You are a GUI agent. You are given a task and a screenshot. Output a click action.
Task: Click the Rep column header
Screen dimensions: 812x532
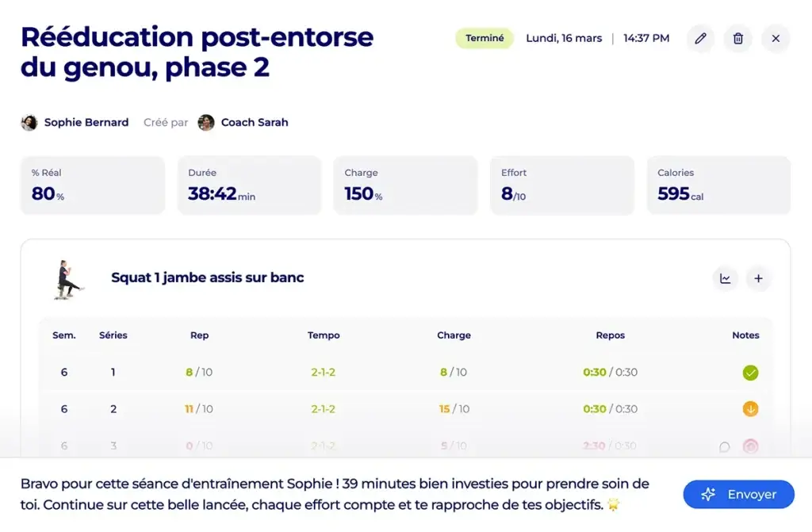(199, 335)
